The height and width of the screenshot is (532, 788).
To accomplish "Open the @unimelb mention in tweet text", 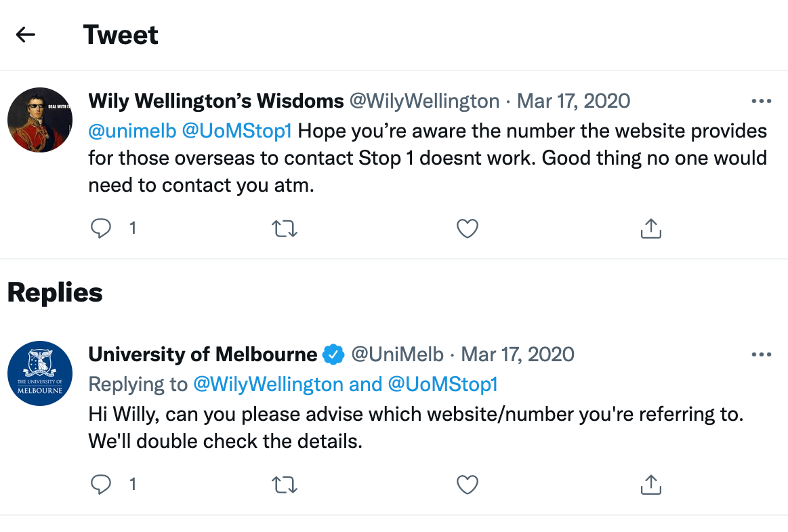I will (x=132, y=131).
